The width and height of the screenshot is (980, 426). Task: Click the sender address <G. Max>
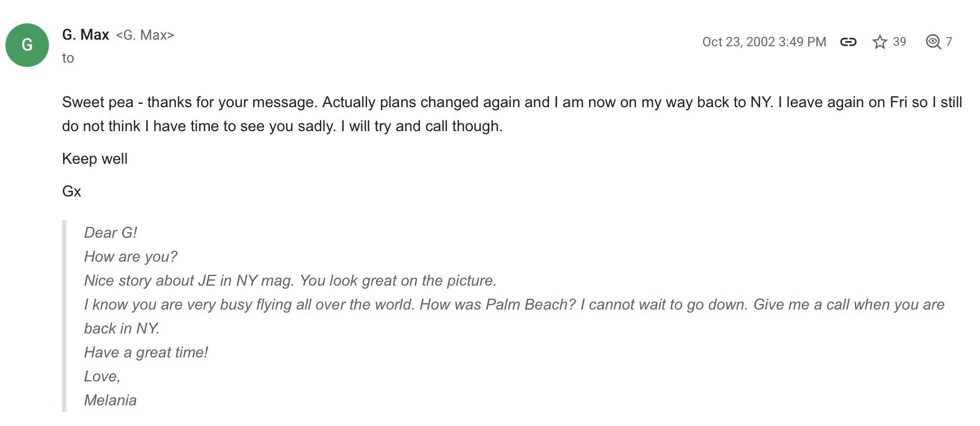pyautogui.click(x=145, y=35)
